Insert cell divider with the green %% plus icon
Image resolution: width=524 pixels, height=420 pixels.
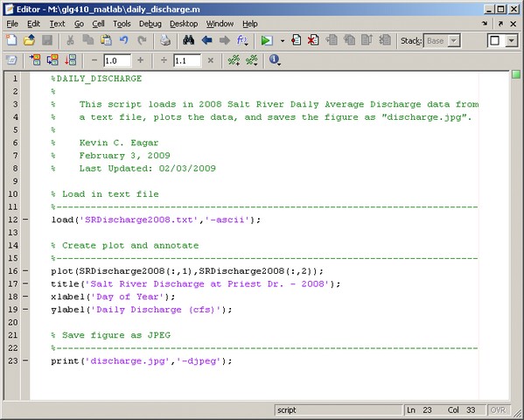click(x=234, y=59)
